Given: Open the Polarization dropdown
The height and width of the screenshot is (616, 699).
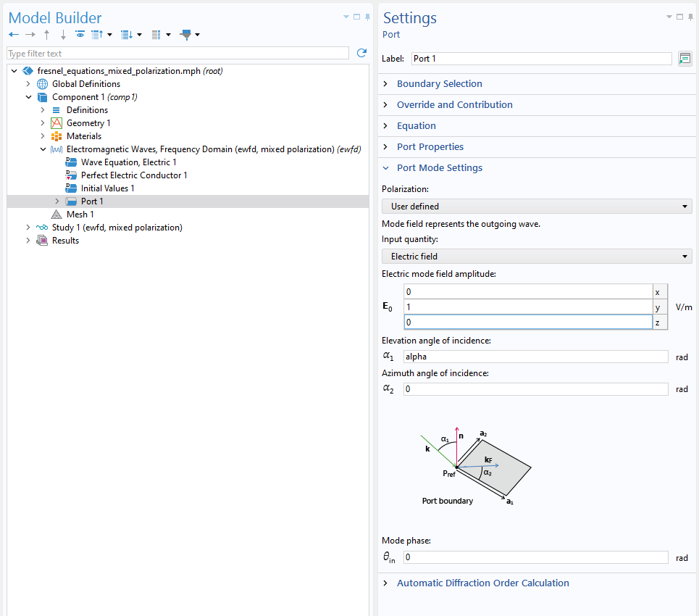Looking at the screenshot, I should pyautogui.click(x=536, y=206).
